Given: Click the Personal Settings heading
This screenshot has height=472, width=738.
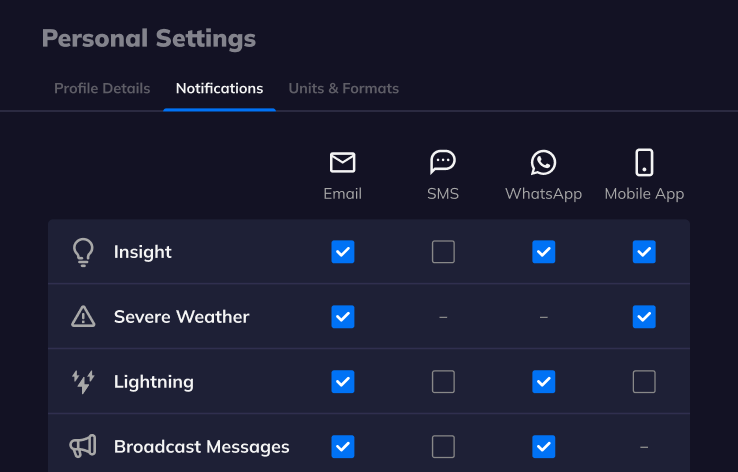Looking at the screenshot, I should click(x=149, y=39).
